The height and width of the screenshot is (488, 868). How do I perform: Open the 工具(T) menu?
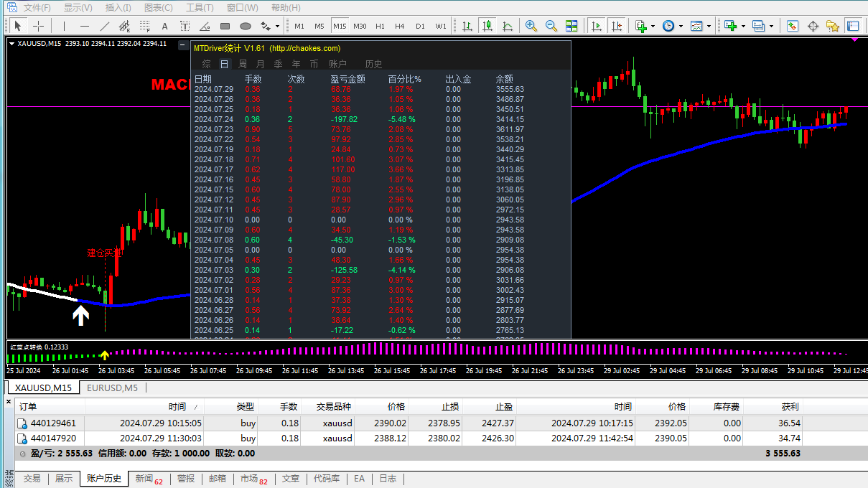tap(200, 8)
